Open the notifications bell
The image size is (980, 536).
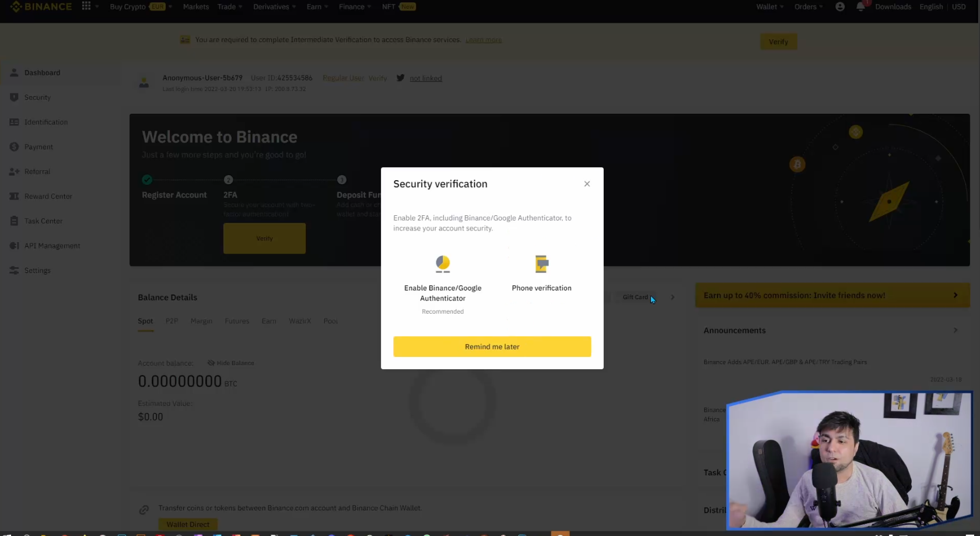pyautogui.click(x=861, y=7)
